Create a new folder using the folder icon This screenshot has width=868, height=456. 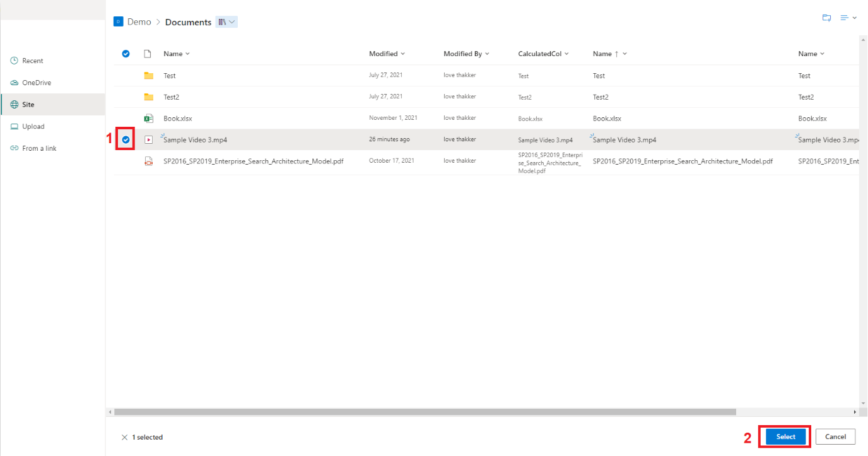(826, 18)
